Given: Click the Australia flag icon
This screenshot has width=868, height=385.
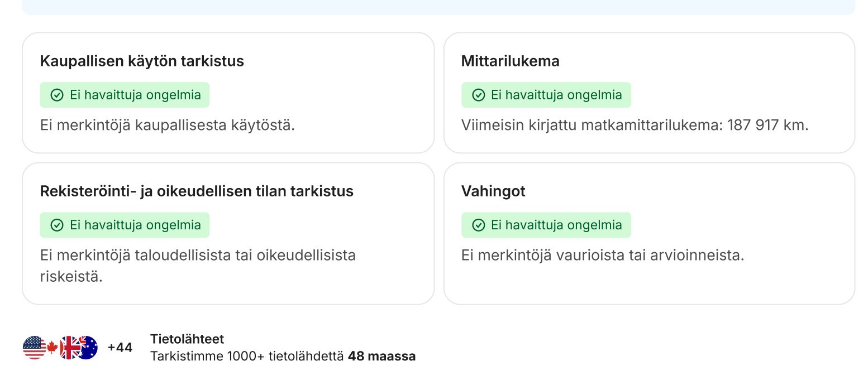Looking at the screenshot, I should click(87, 348).
